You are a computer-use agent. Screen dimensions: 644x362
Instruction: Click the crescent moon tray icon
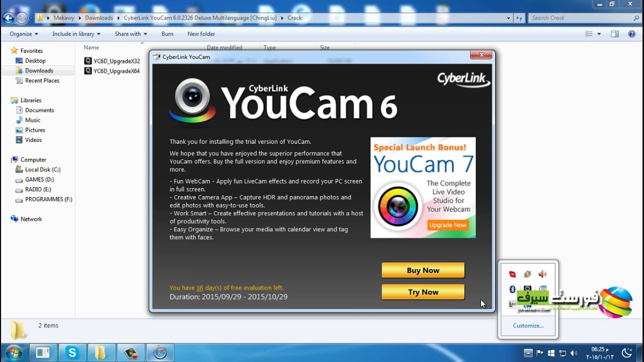626,353
